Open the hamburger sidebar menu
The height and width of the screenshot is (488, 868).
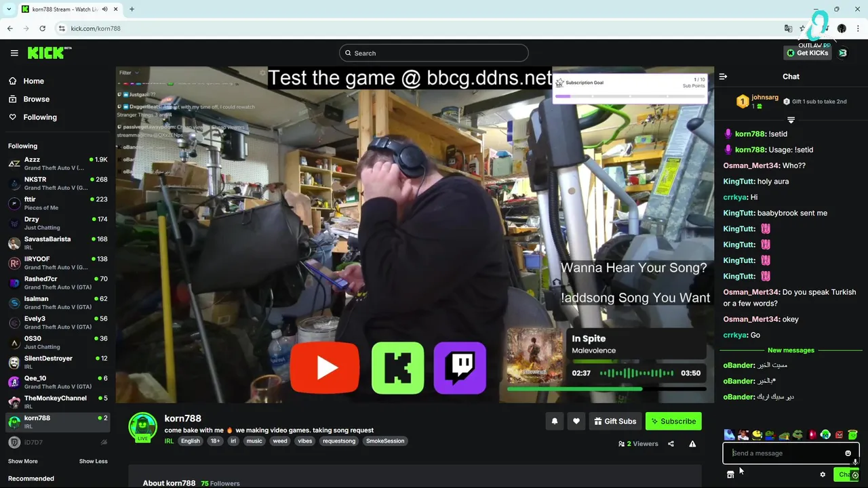(x=14, y=53)
